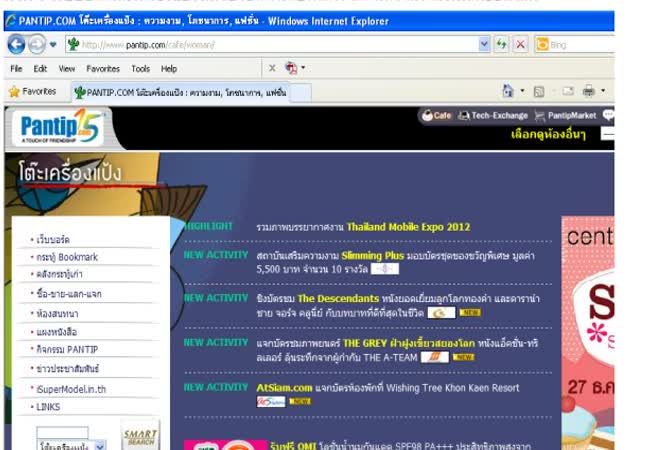Click the browser Forward arrow button

(x=36, y=44)
